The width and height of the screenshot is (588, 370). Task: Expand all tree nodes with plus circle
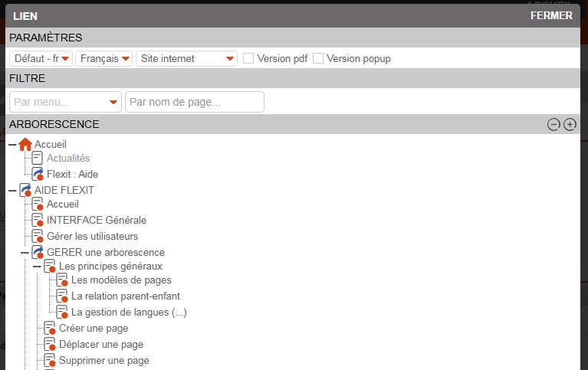(x=570, y=125)
